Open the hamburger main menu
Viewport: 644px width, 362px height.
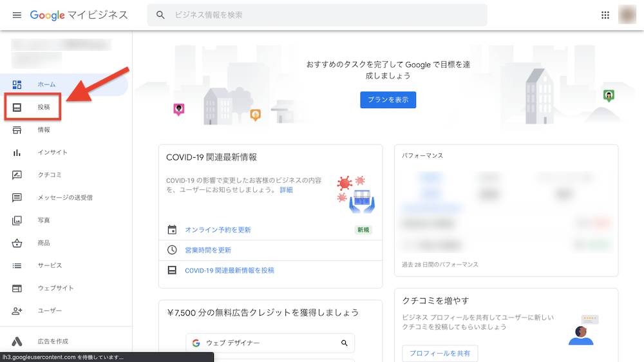pyautogui.click(x=17, y=15)
